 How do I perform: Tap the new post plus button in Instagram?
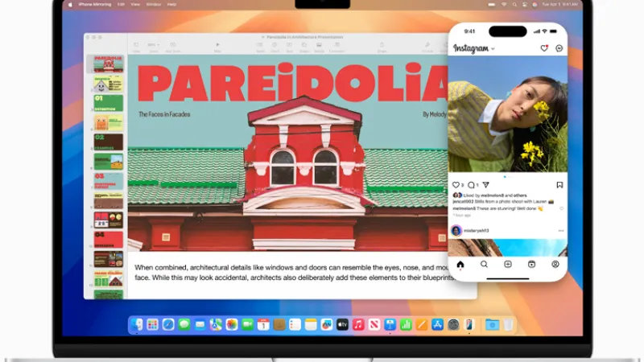pyautogui.click(x=508, y=265)
